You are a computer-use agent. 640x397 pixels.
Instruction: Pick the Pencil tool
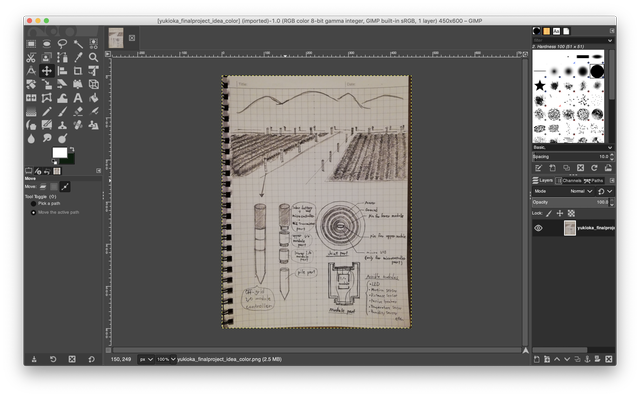point(47,111)
